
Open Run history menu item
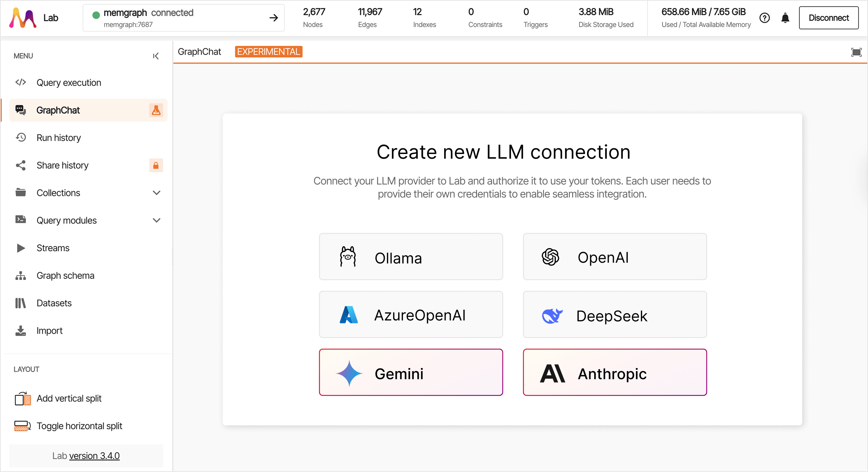point(88,138)
